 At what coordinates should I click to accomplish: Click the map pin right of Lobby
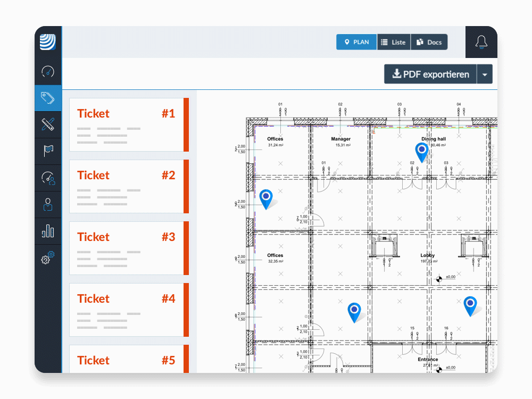[x=470, y=305]
